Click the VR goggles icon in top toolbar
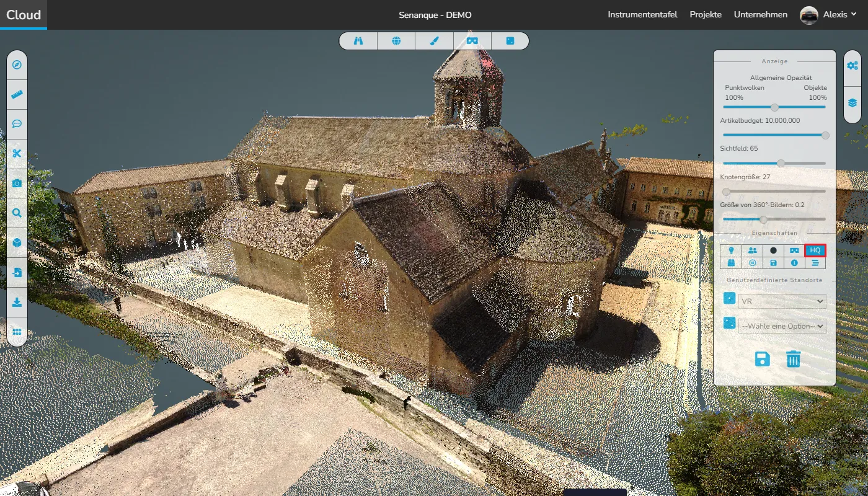Screen dimensions: 868x496 [472, 41]
